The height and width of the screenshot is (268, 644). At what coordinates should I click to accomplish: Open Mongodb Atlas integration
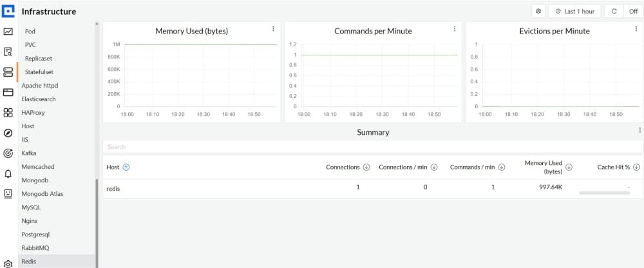[43, 194]
